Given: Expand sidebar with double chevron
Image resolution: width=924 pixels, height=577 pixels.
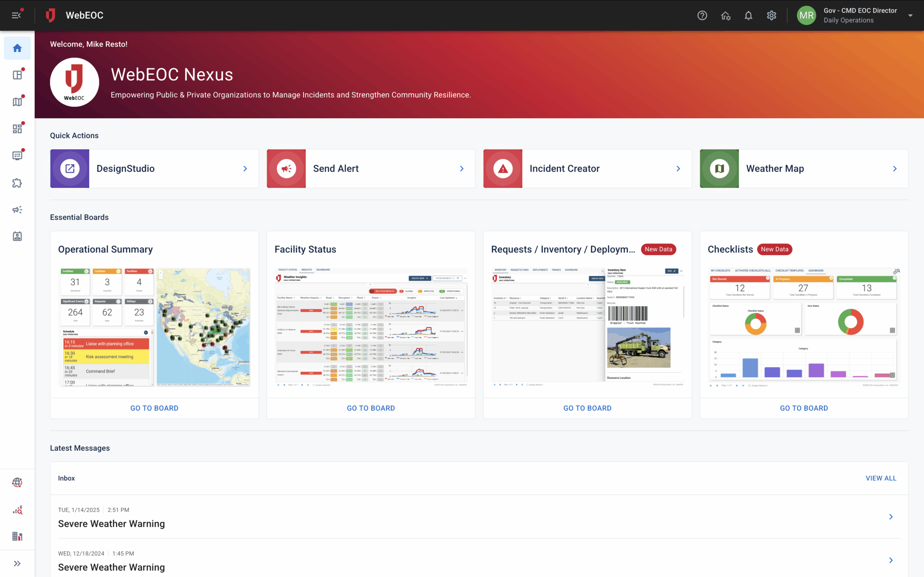Looking at the screenshot, I should (x=17, y=563).
